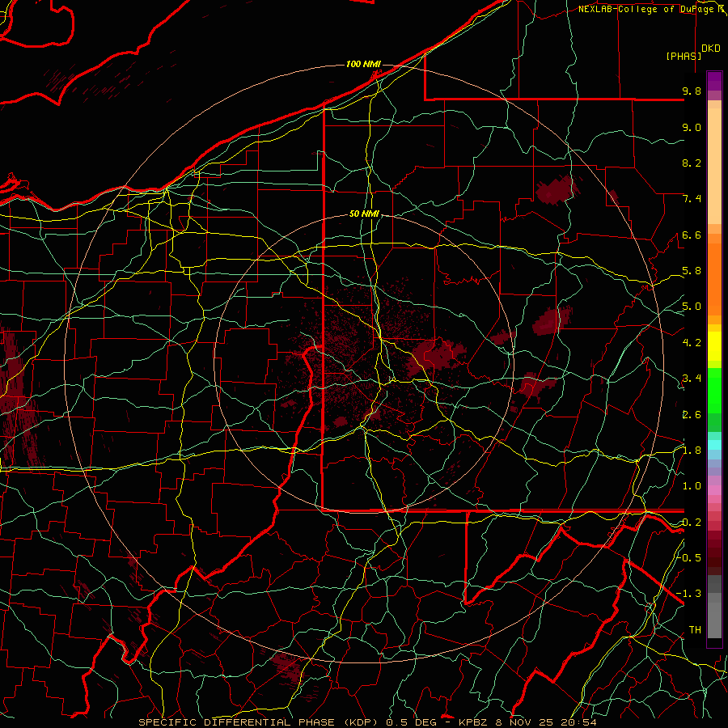Click the 9.0 scale value

692,127
